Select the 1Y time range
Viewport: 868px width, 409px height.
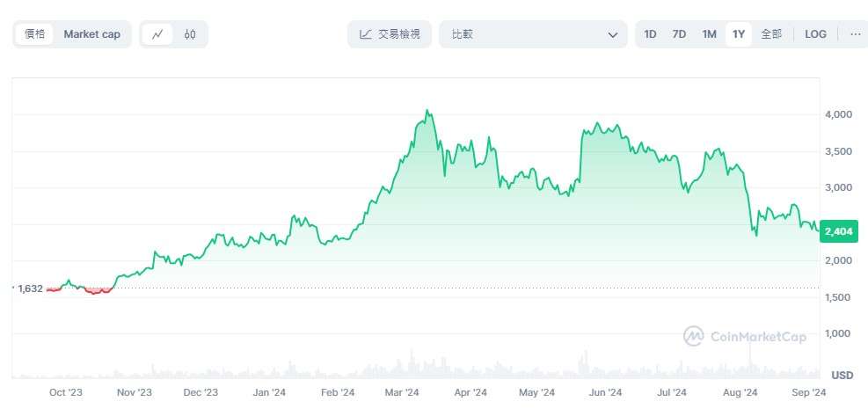739,34
